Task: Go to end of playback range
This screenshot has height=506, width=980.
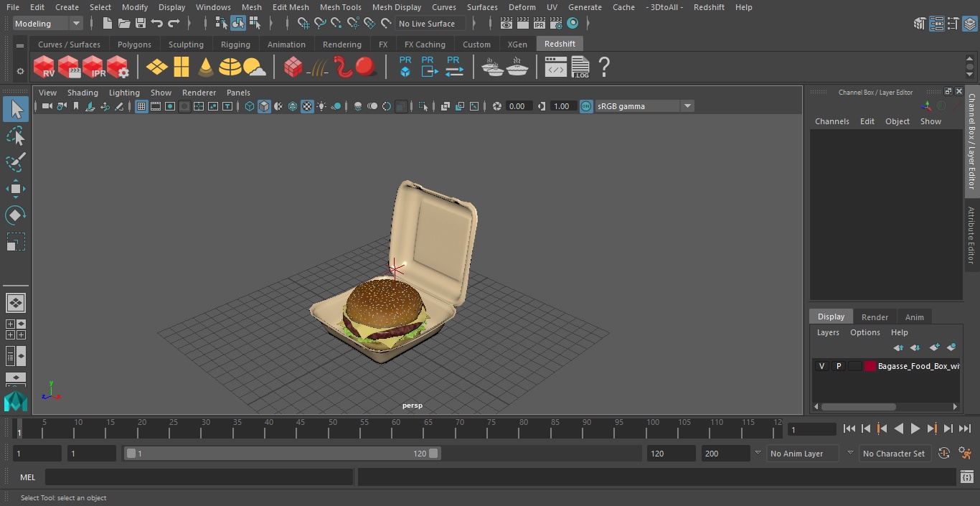Action: (x=965, y=428)
